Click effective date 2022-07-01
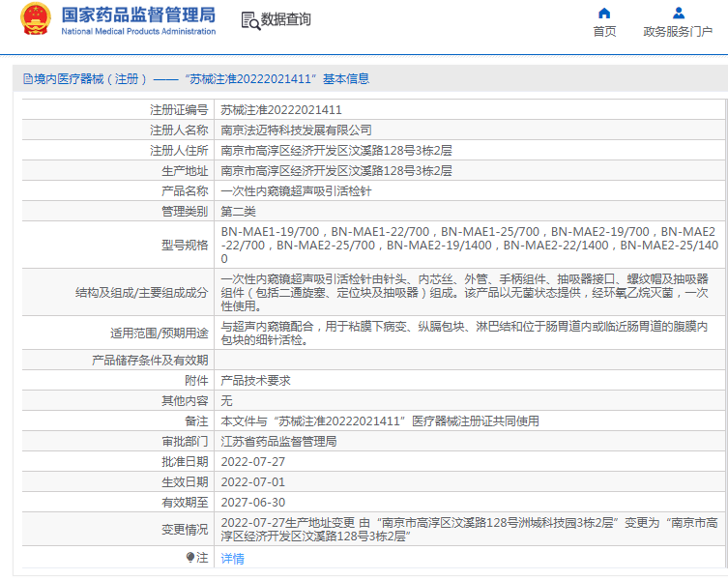The image size is (728, 580). click(x=253, y=482)
